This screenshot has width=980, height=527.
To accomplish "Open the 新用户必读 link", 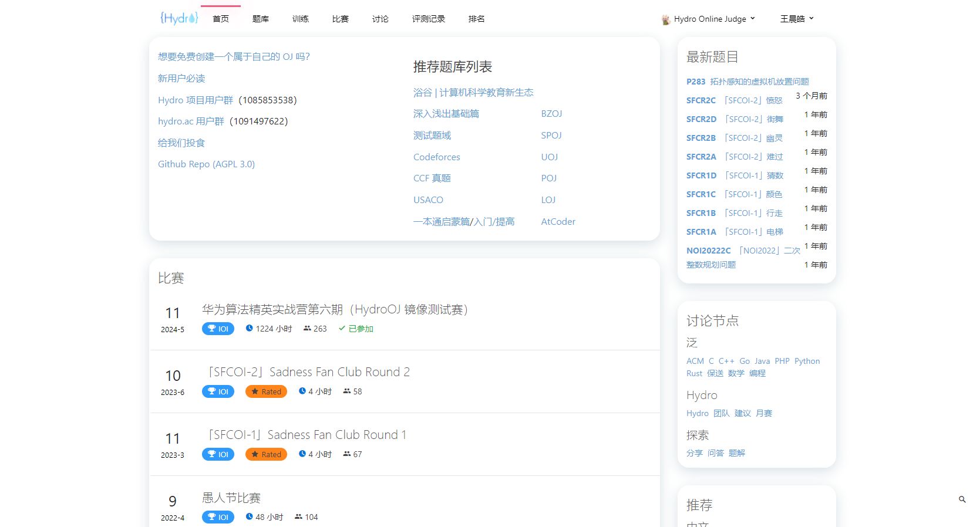I will coord(181,79).
